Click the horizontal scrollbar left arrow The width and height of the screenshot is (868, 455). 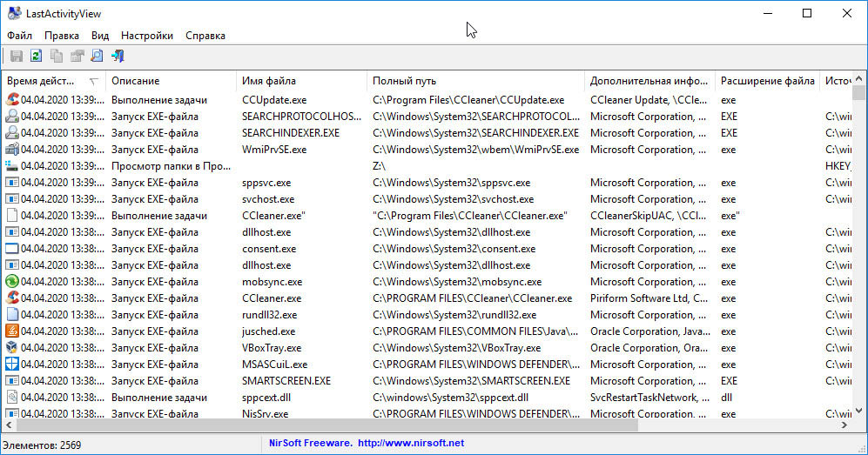coord(9,425)
